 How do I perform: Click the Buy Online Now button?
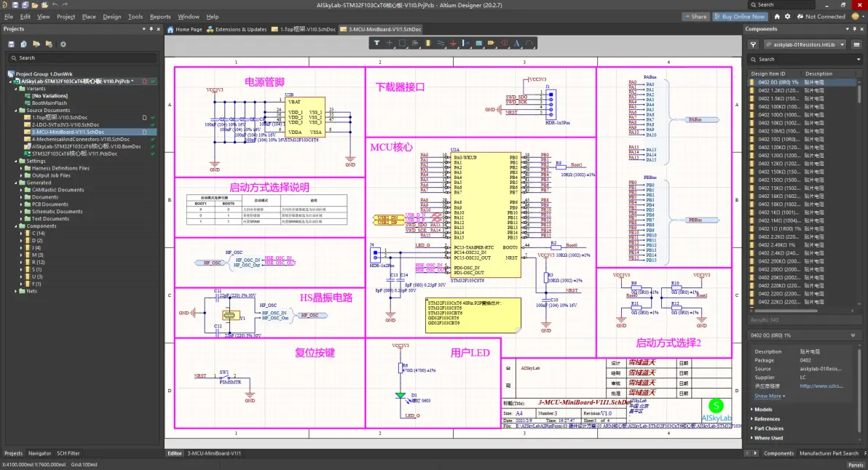tap(740, 17)
